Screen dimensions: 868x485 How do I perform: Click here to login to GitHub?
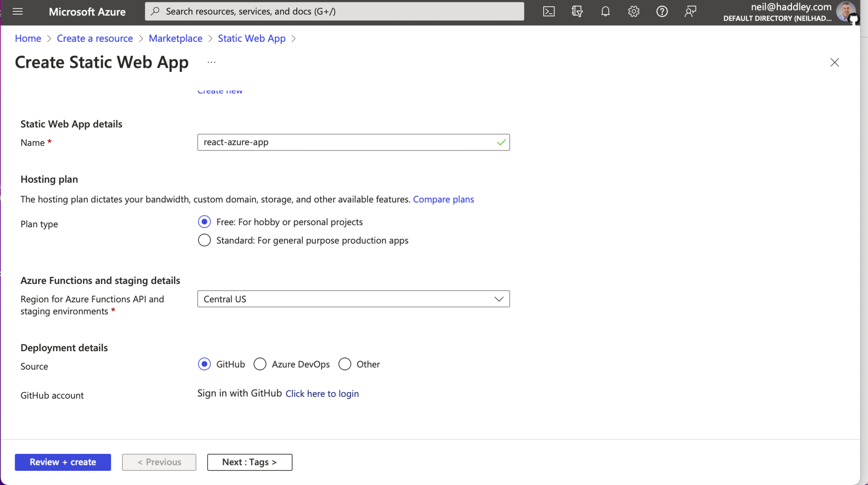point(322,394)
